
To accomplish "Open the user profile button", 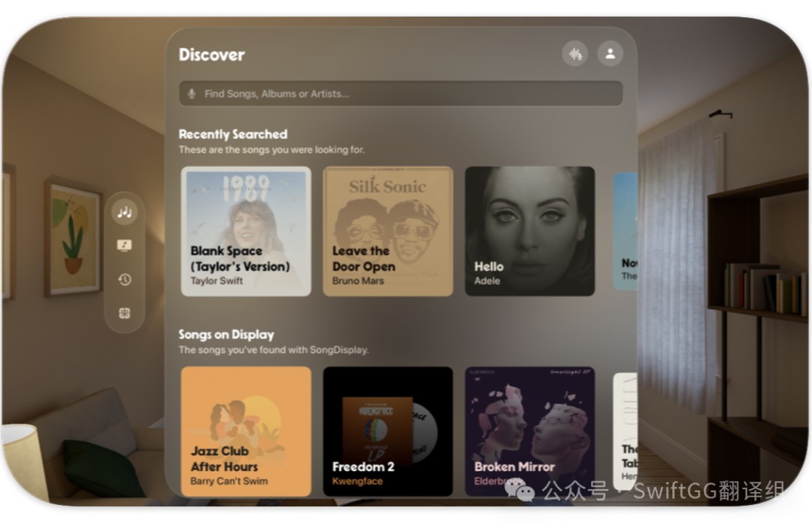I will pyautogui.click(x=610, y=53).
